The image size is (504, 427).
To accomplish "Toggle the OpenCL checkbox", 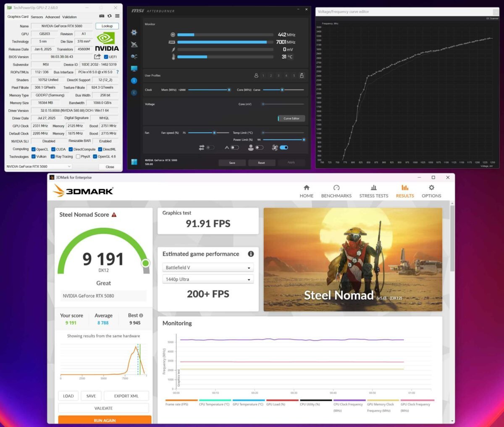I will (x=34, y=149).
